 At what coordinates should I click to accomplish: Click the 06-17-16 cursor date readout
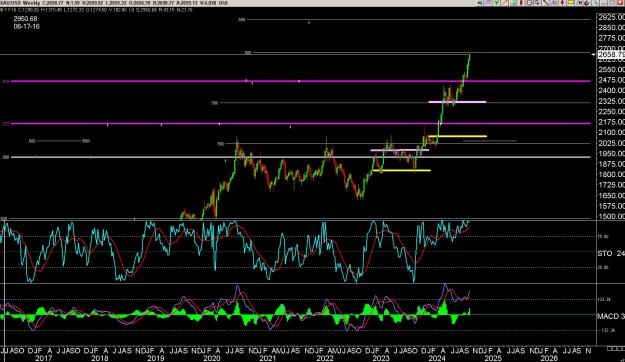[26, 26]
